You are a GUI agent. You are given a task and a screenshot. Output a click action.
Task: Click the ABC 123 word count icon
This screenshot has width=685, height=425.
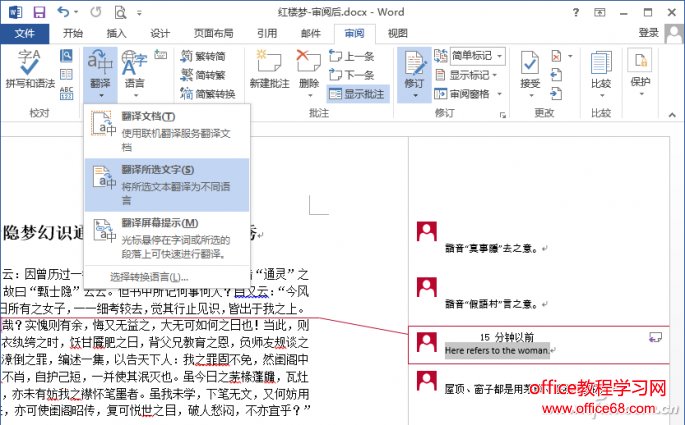(x=66, y=93)
